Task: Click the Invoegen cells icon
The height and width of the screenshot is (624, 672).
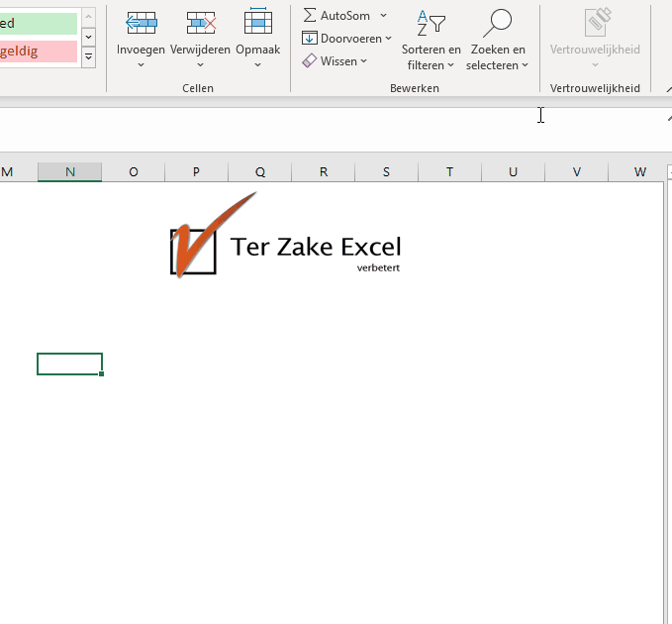Action: 141,23
